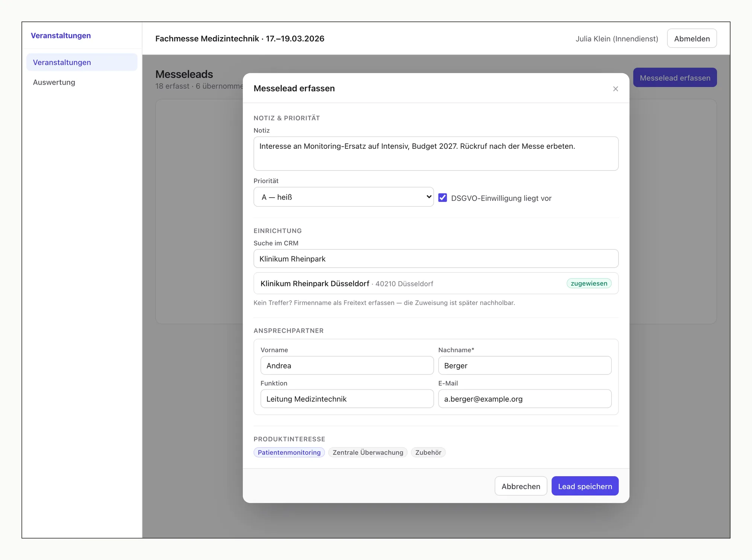The height and width of the screenshot is (560, 752).
Task: Toggle the Patientenmonitoring product chip
Action: (x=289, y=453)
